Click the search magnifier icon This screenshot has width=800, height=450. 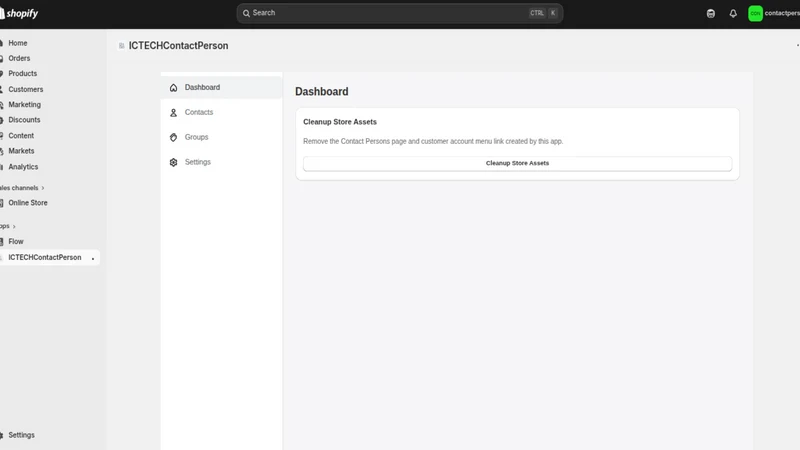click(246, 13)
